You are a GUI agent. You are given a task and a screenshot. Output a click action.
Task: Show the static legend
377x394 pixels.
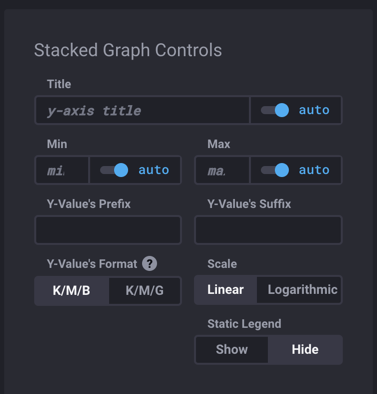click(x=232, y=350)
